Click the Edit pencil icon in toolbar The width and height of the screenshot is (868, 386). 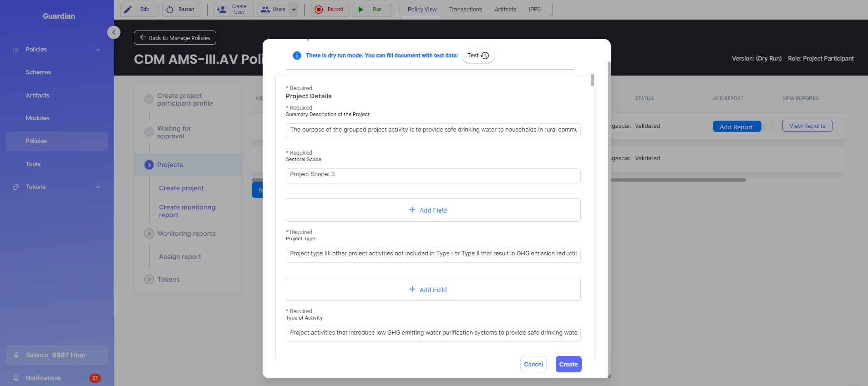click(x=129, y=10)
